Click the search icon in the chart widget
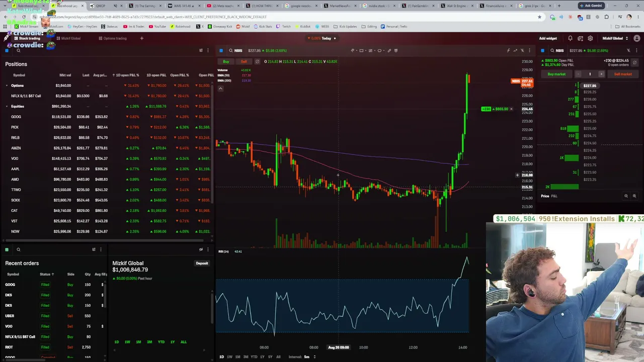 point(231,50)
